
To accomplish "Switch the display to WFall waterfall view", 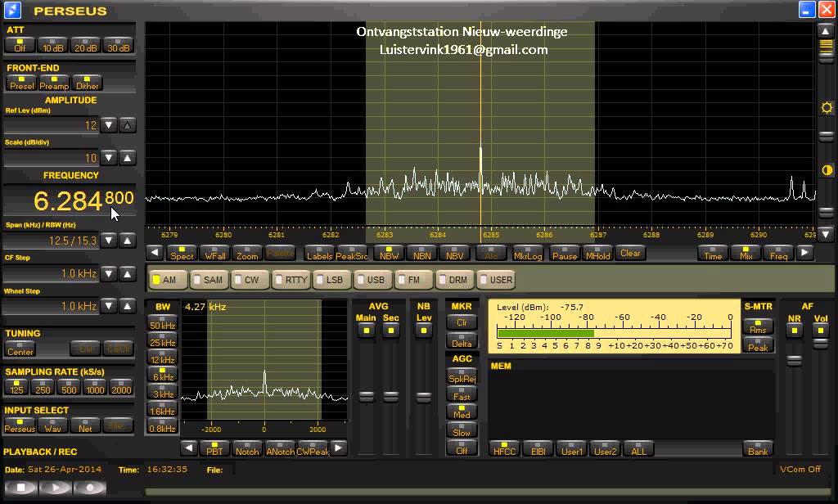I will [x=215, y=253].
